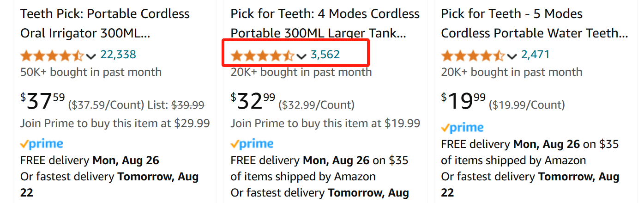Screen dimensions: 644x203
Task: Expand rating chevron next to 2,471 reviews
Action: [x=512, y=56]
